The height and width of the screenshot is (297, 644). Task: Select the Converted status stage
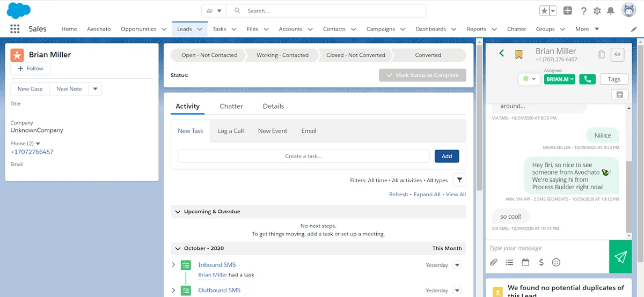click(x=428, y=55)
